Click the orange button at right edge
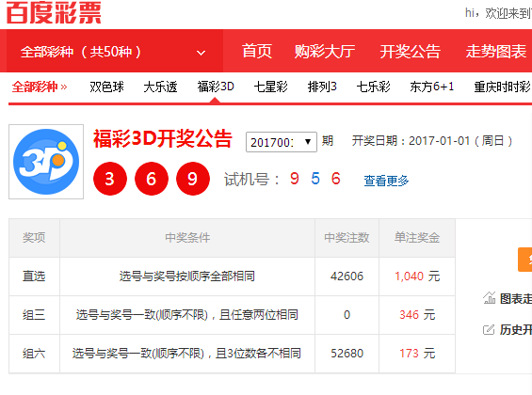 tap(524, 260)
